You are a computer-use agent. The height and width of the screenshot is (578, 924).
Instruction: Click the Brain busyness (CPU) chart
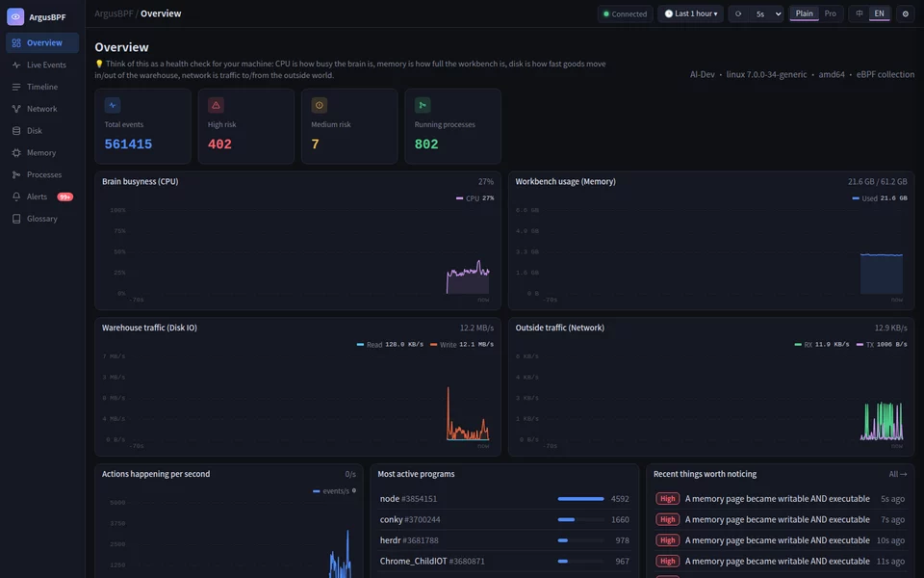point(297,253)
